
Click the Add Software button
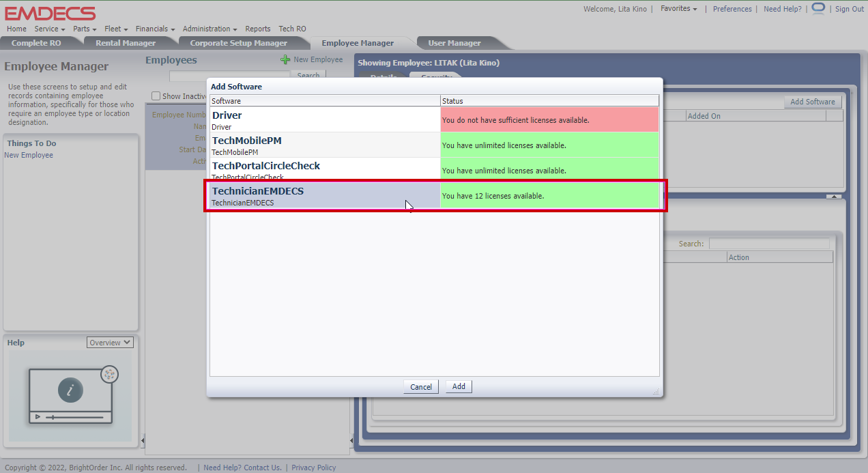812,102
